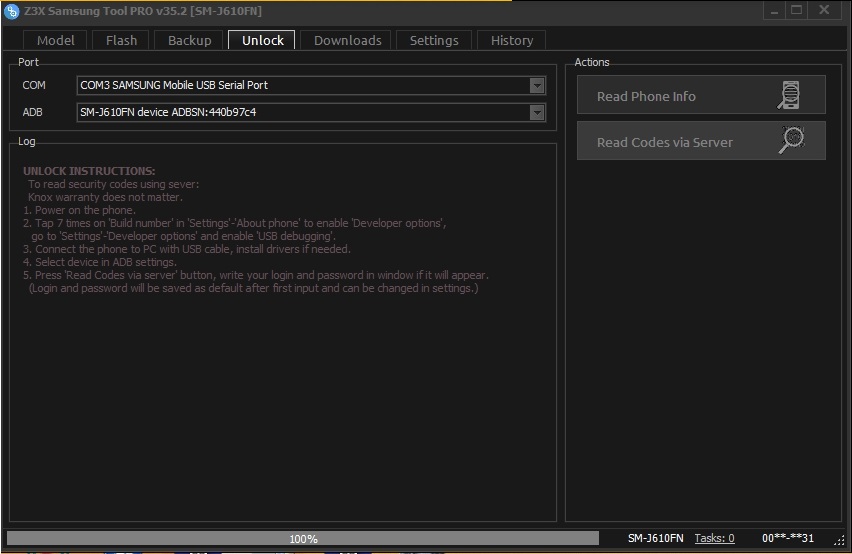Close the Z3X Samsung Tool window
Image resolution: width=852 pixels, height=554 pixels.
point(824,10)
